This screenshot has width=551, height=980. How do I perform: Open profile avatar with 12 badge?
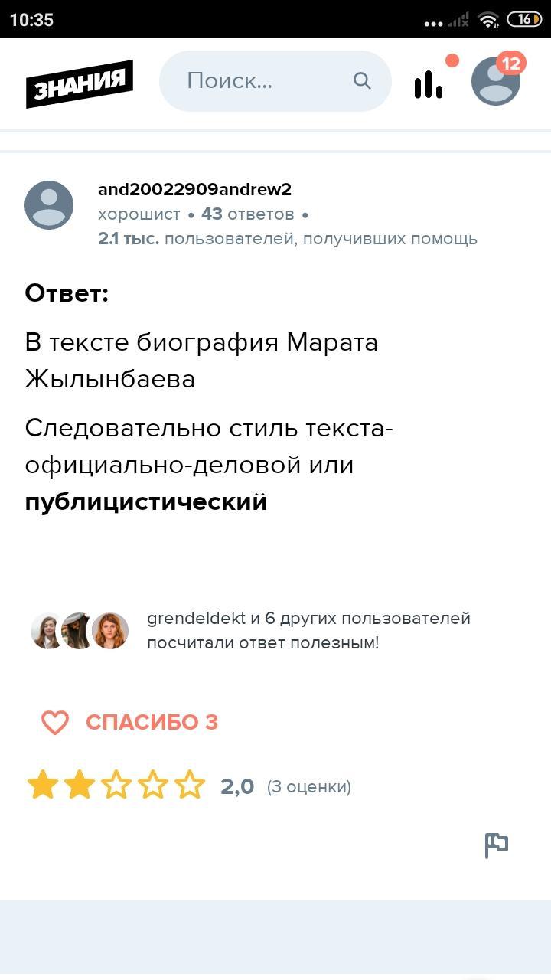tap(496, 81)
